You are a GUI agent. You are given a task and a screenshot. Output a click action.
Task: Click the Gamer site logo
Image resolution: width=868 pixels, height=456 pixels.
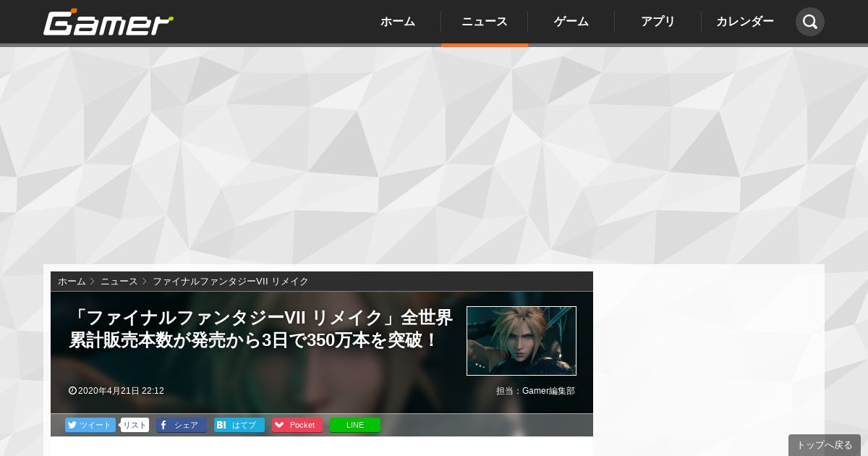[x=109, y=22]
